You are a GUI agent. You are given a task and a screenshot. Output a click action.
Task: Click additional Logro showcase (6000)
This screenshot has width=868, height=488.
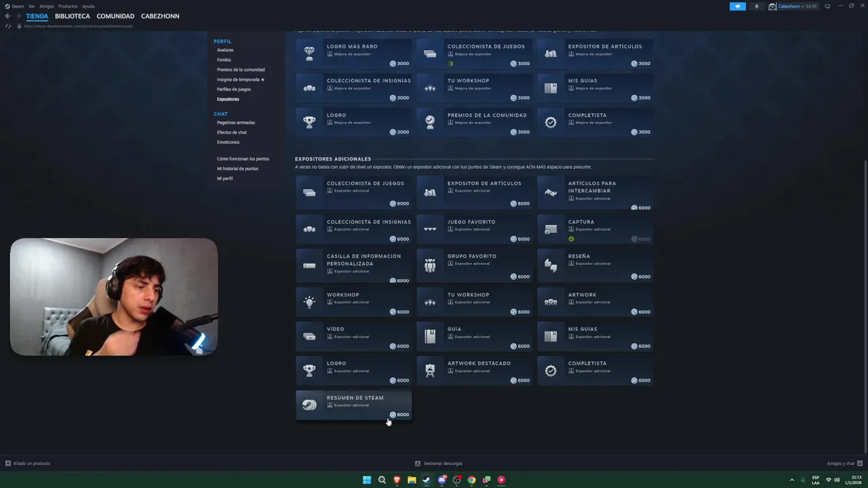354,371
